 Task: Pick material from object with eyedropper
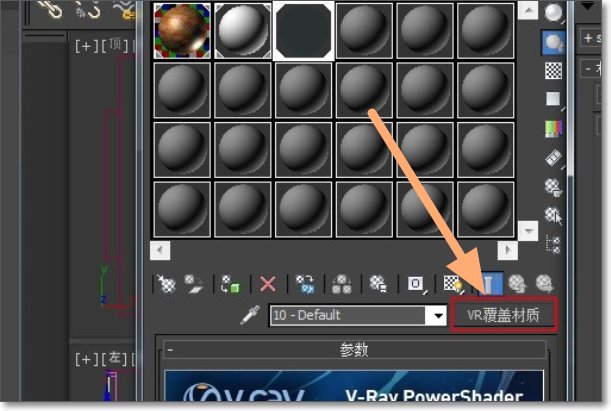(250, 315)
